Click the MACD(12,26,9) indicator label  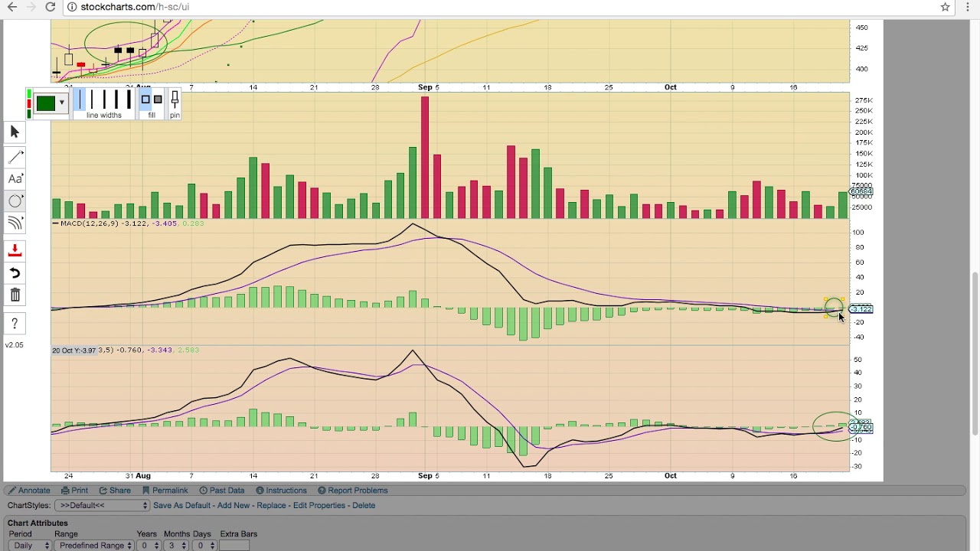coord(89,223)
